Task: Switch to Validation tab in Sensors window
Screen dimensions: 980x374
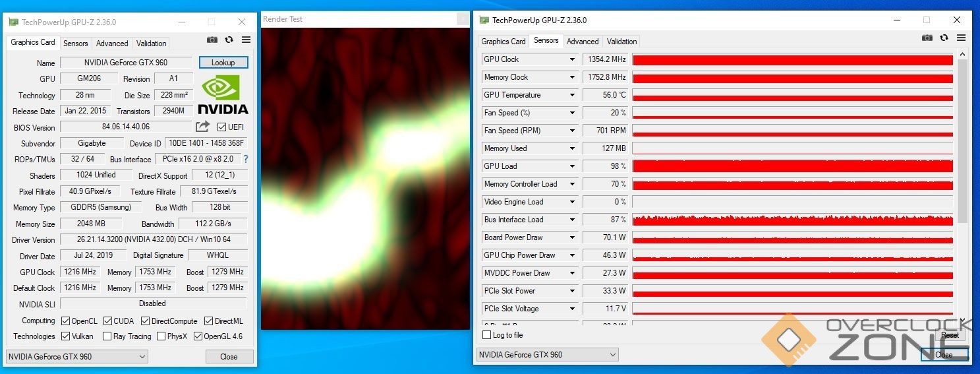Action: (622, 42)
